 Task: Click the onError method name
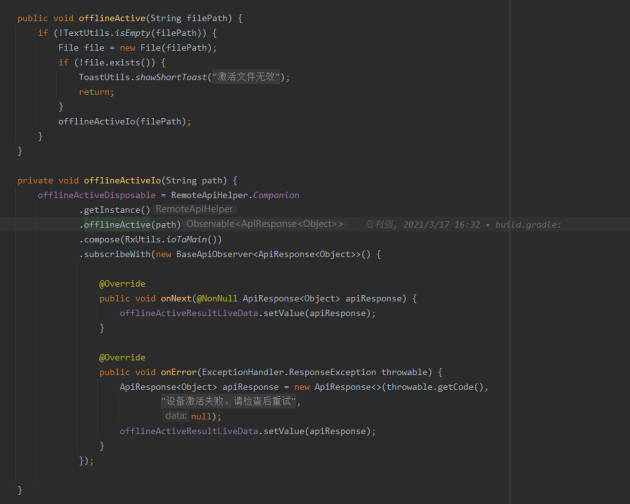click(x=179, y=372)
